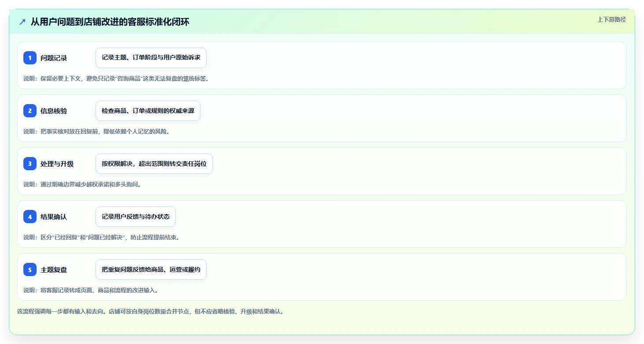Click the step 3 number badge
The height and width of the screenshot is (344, 644).
(30, 164)
